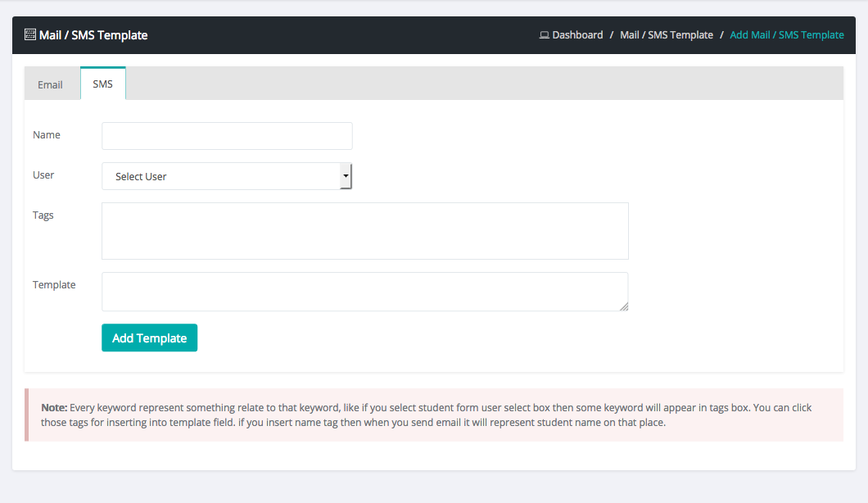Go to the Dashboard breadcrumb link

(x=577, y=35)
